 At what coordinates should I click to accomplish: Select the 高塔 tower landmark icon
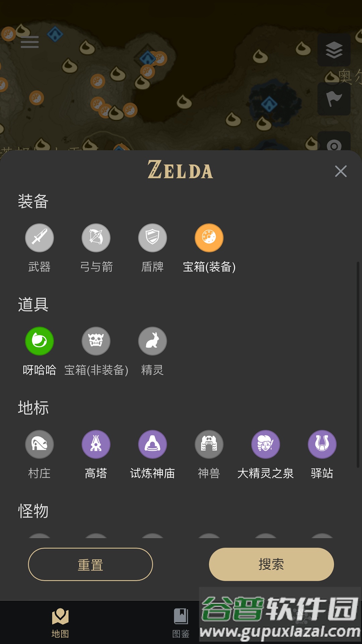coord(96,444)
